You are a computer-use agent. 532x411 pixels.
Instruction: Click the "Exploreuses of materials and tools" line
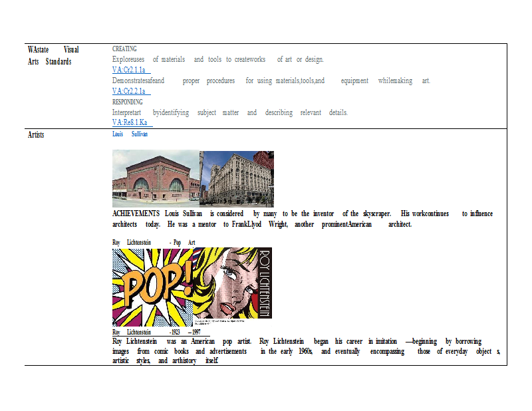click(218, 59)
